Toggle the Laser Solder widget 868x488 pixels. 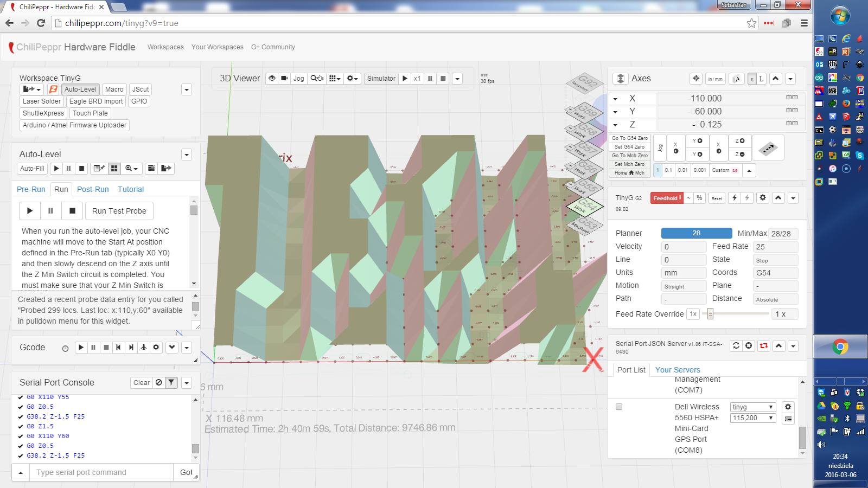42,101
